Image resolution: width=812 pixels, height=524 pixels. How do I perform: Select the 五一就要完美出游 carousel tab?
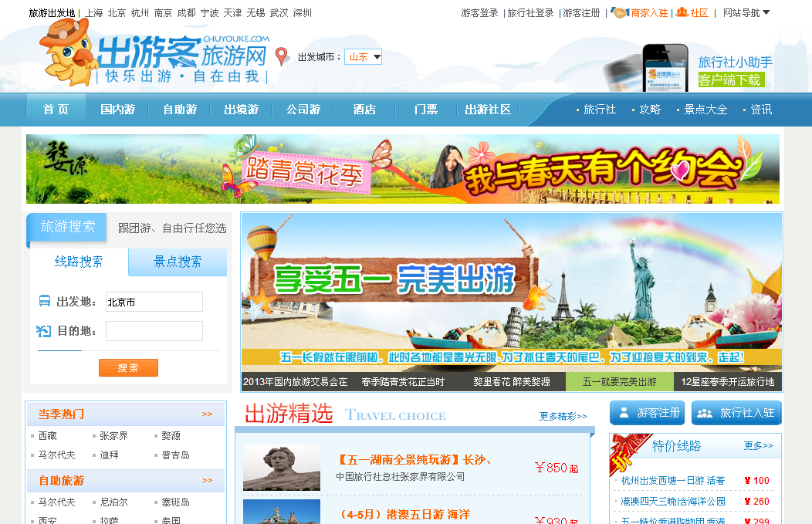point(621,381)
